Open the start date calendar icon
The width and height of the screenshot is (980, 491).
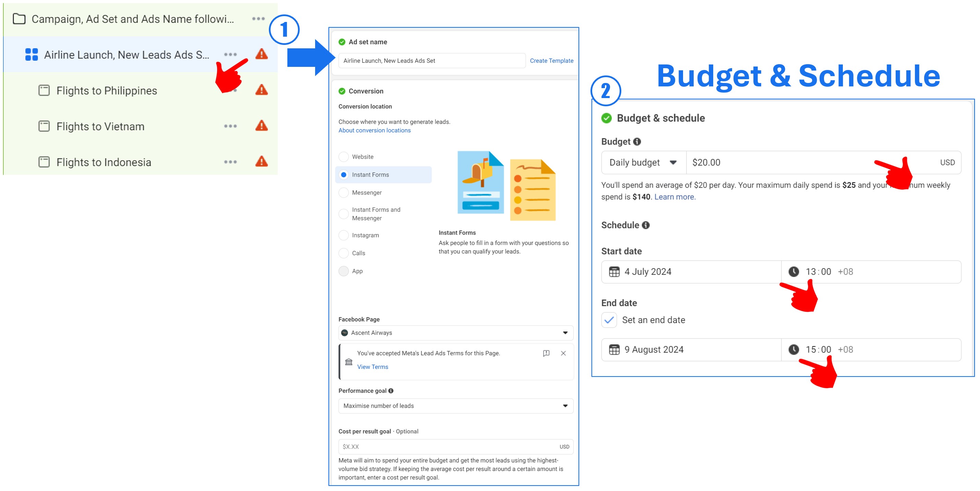(614, 272)
